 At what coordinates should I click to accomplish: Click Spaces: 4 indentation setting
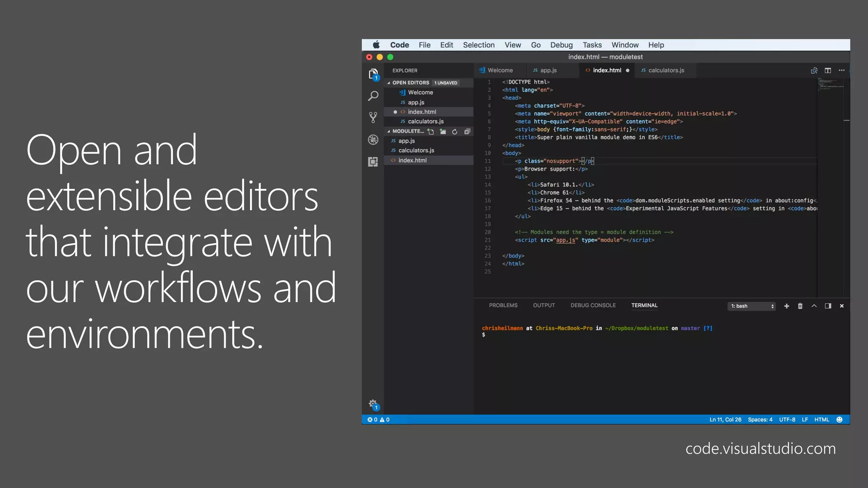[760, 419]
